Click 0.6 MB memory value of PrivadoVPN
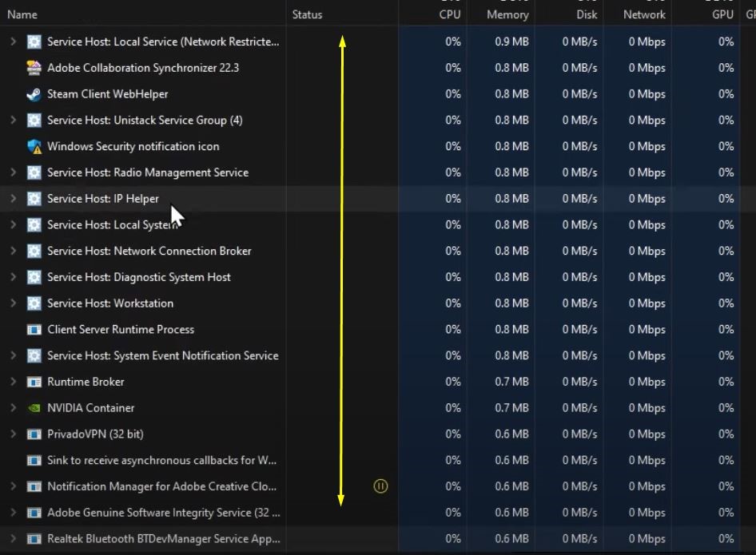The height and width of the screenshot is (555, 756). 511,434
